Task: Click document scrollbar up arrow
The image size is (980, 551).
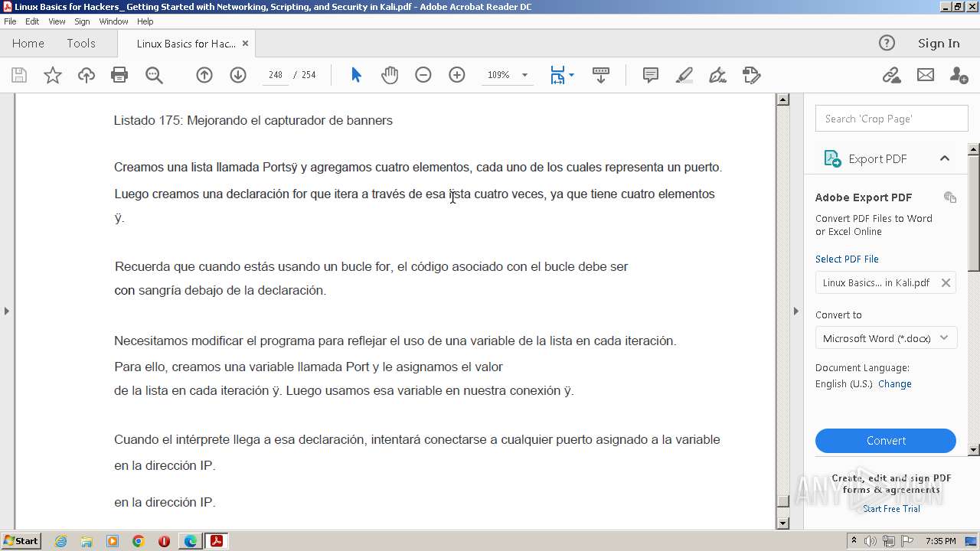Action: pyautogui.click(x=782, y=99)
